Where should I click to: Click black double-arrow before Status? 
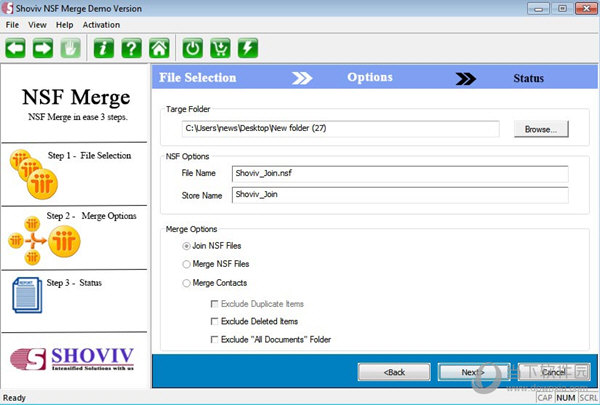click(x=466, y=78)
